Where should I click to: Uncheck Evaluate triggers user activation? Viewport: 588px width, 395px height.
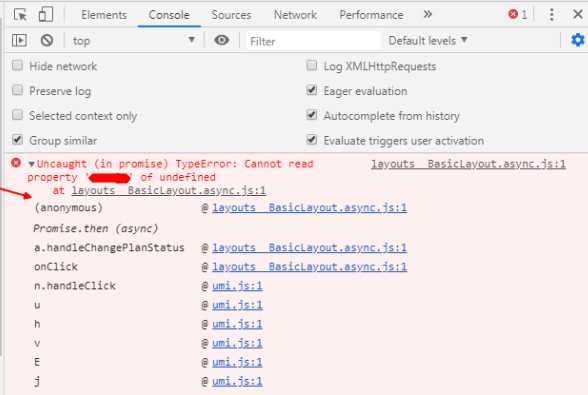tap(311, 140)
